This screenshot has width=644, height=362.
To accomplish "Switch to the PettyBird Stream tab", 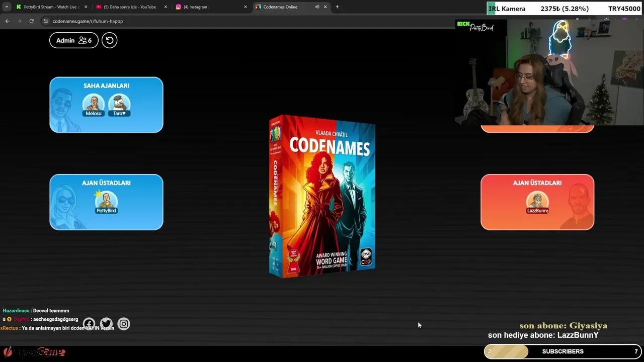I will (50, 7).
